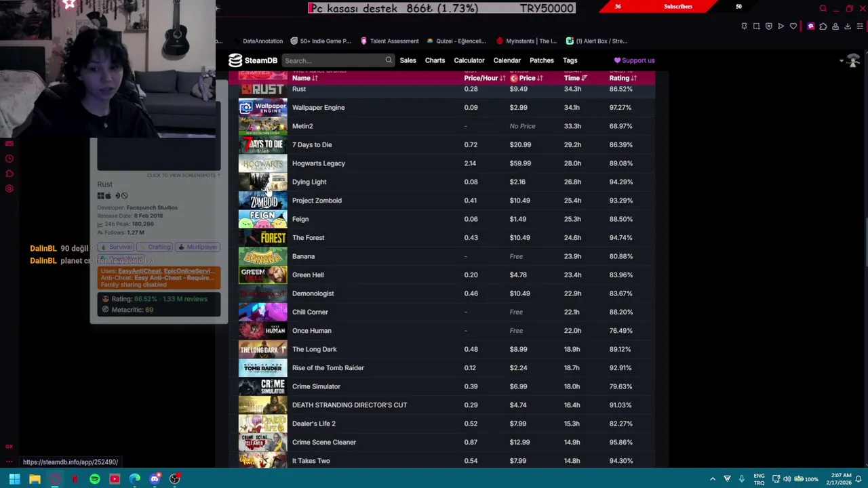This screenshot has width=868, height=488.
Task: Open the Dealer's Life 2 link
Action: pos(313,424)
